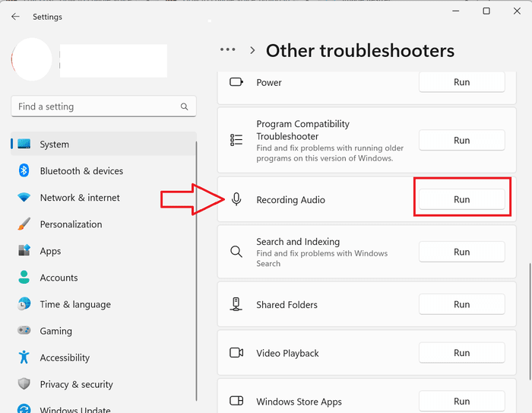
Task: Click the Accounts person icon
Action: point(24,277)
